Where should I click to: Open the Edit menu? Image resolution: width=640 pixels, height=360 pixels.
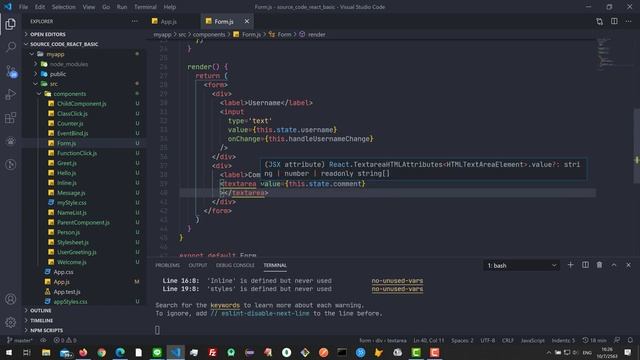click(x=40, y=7)
